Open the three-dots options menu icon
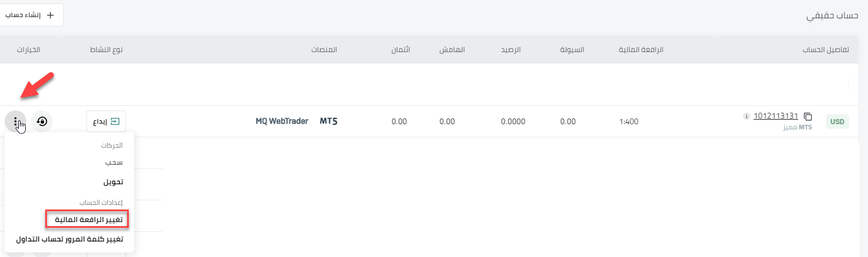This screenshot has width=868, height=257. (x=15, y=121)
